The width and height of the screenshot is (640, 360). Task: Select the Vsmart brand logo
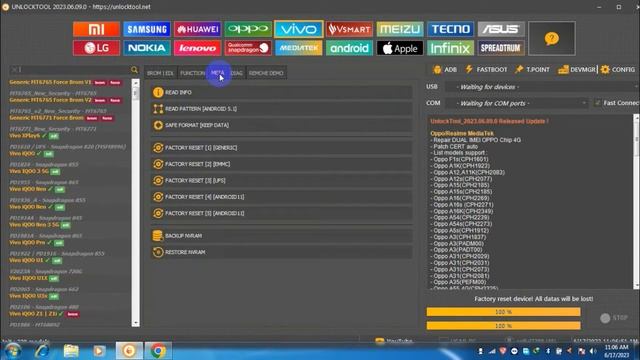coord(349,29)
